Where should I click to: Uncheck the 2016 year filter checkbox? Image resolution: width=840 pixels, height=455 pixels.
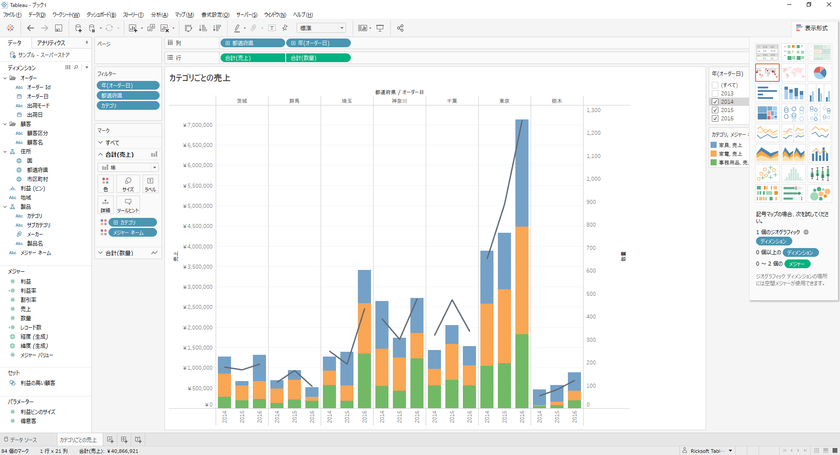click(715, 118)
